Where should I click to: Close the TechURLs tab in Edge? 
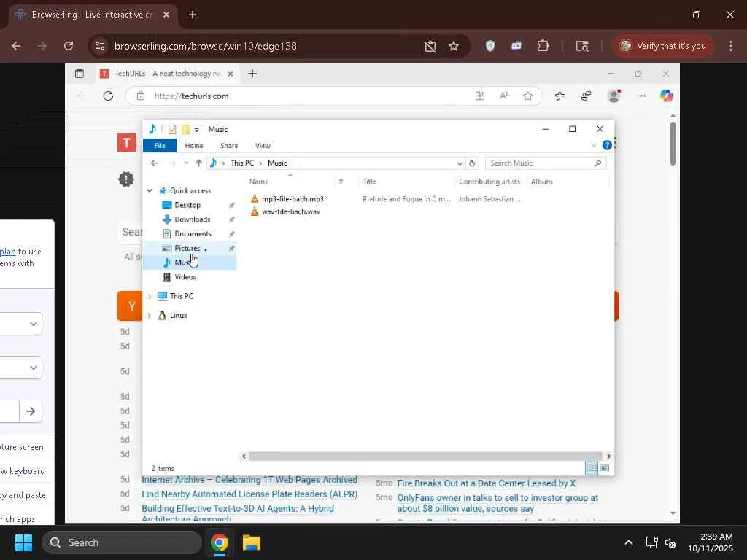coord(230,74)
